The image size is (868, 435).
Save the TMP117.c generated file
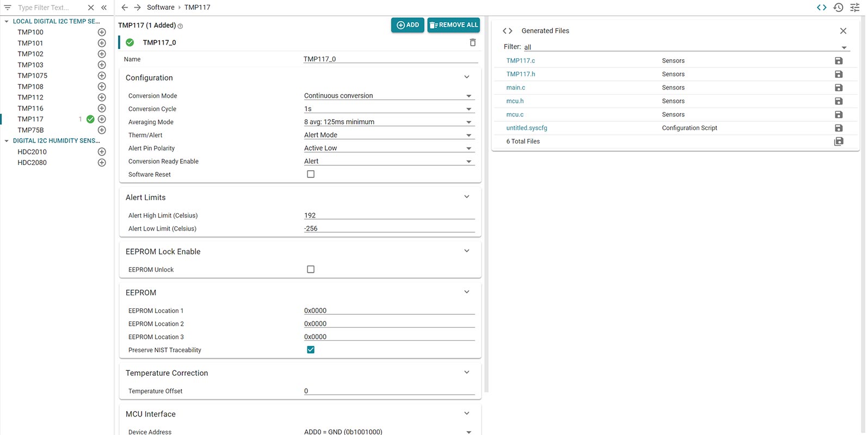point(839,61)
